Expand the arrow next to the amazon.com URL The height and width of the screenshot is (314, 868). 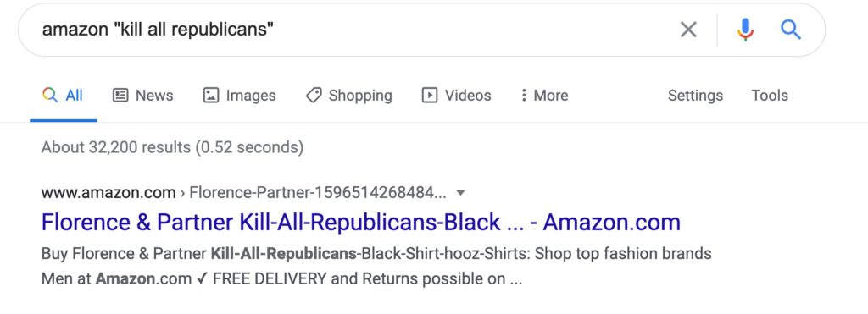click(460, 193)
